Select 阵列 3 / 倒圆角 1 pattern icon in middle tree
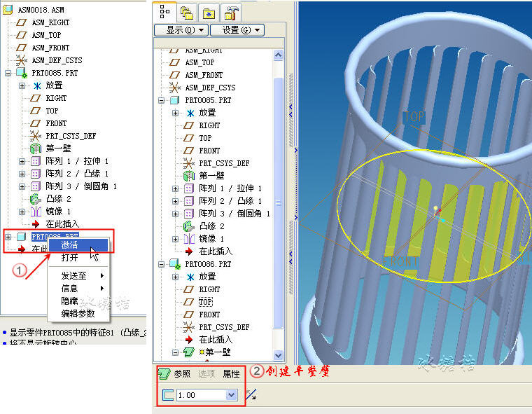532x414 pixels. [189, 214]
